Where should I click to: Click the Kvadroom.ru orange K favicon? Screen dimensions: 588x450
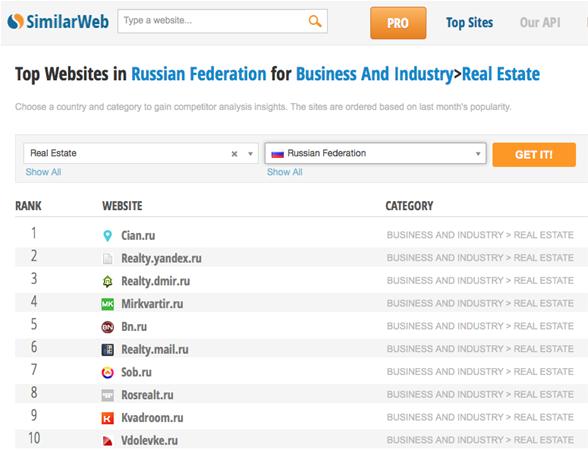tap(107, 418)
